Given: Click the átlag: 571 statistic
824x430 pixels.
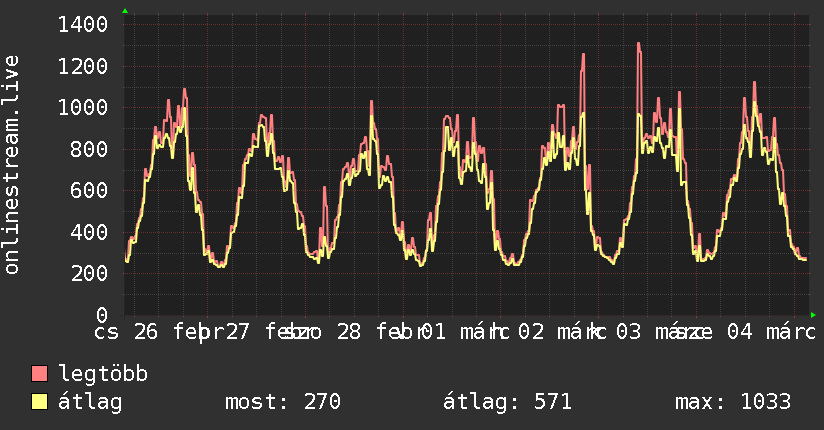Looking at the screenshot, I should (x=507, y=402).
